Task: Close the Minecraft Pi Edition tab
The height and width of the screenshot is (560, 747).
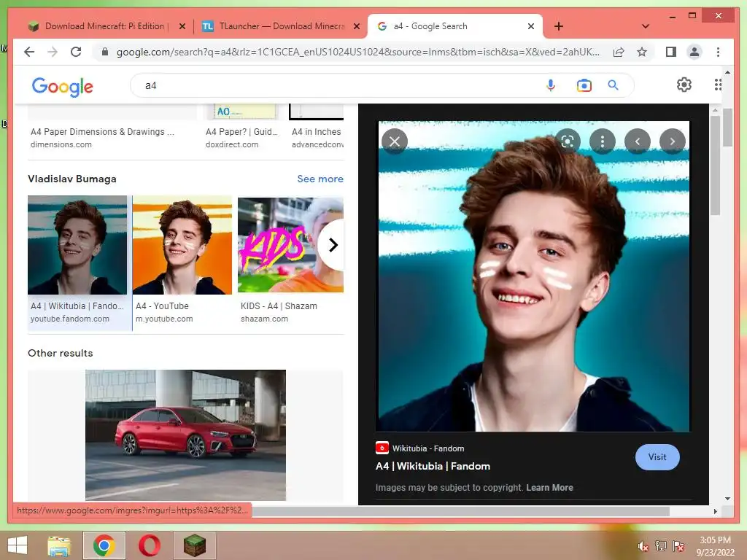Action: coord(182,26)
